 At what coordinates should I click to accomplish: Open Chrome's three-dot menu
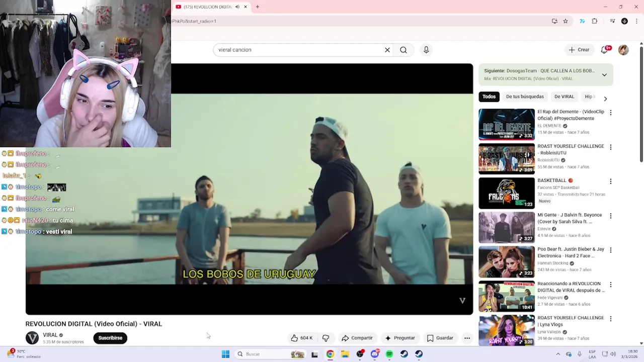636,21
